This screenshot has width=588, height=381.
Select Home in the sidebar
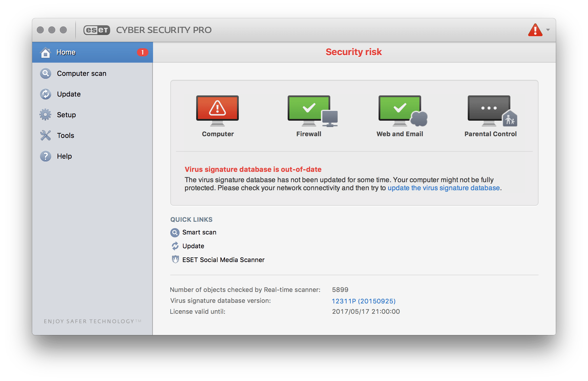coord(66,52)
